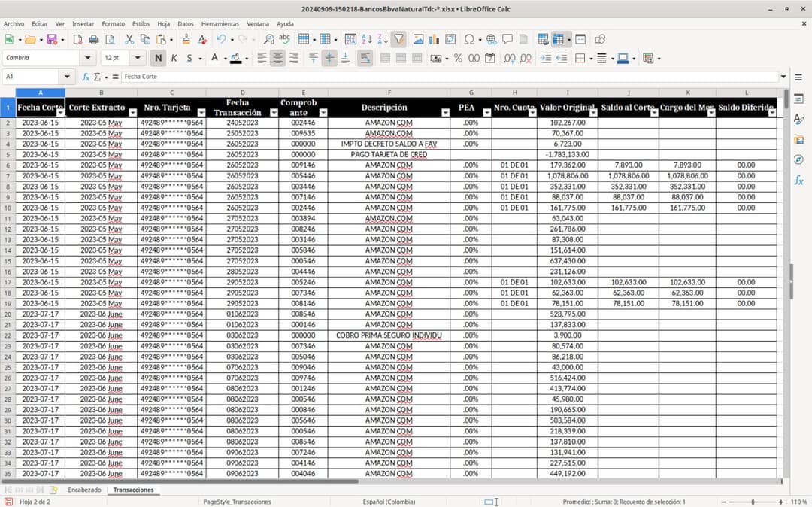Click the Sort ascending icon
812x507 pixels.
367,39
